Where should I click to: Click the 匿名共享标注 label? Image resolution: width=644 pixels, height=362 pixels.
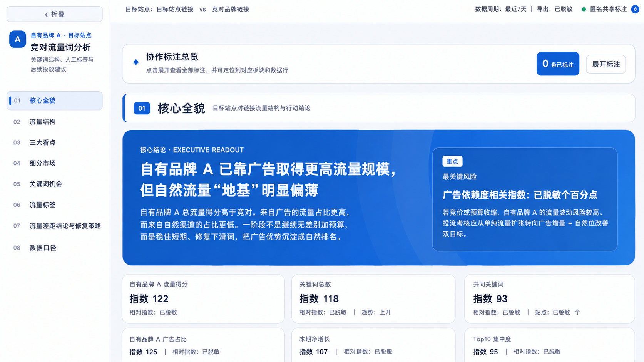tap(608, 9)
